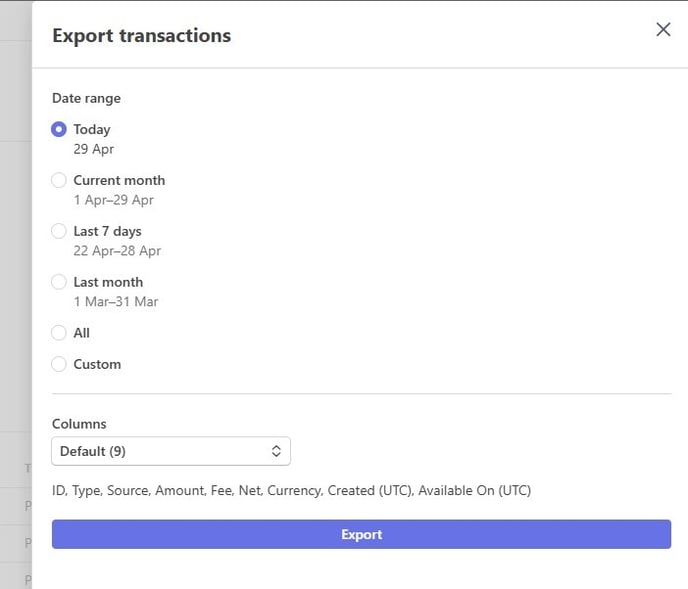Select the Today radio button
The width and height of the screenshot is (688, 589).
59,129
